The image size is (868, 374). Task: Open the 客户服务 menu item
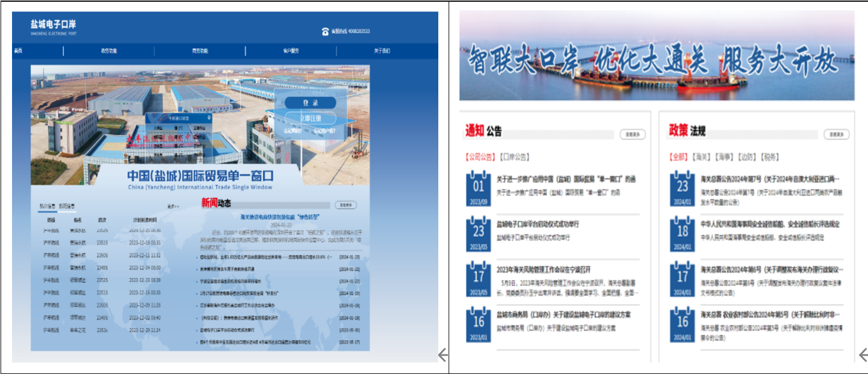click(290, 51)
